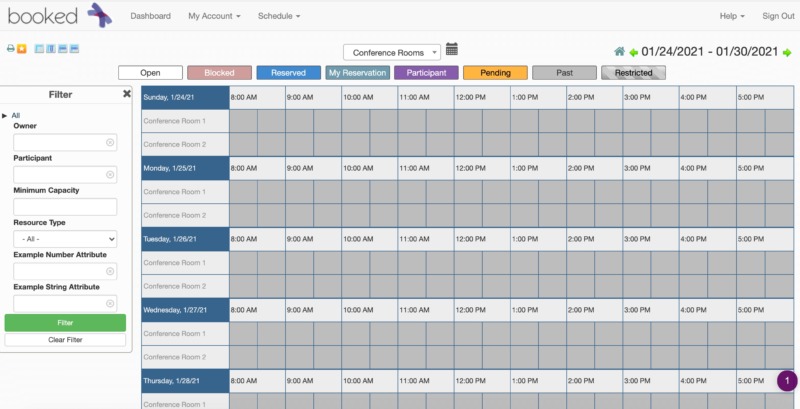Viewport: 800px width, 409px height.
Task: Click the purple notification badge
Action: coord(787,381)
